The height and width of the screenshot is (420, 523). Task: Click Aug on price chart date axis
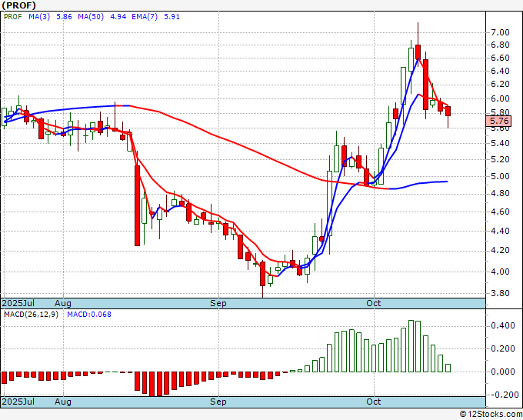pos(63,303)
